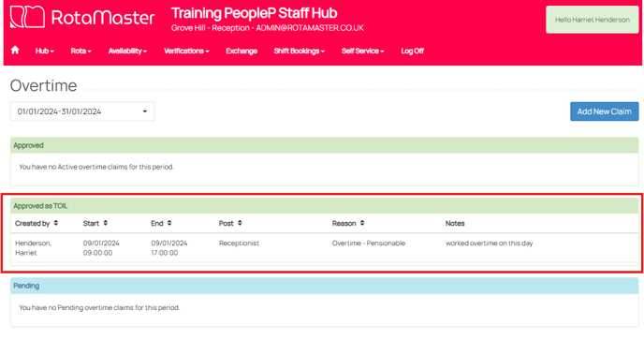Expand the Hub menu
Image resolution: width=644 pixels, height=340 pixels.
pos(44,51)
